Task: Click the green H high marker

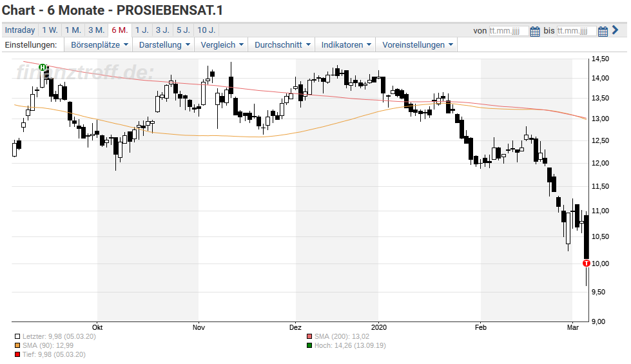Action: click(x=43, y=67)
